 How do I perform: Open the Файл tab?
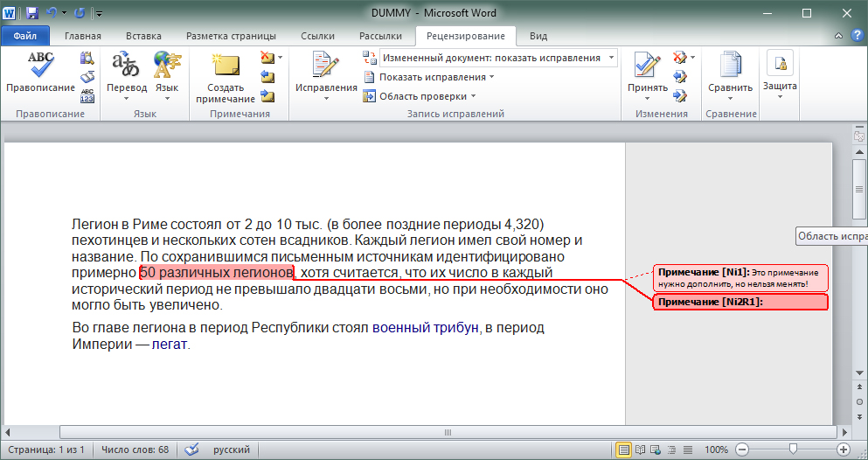point(24,37)
